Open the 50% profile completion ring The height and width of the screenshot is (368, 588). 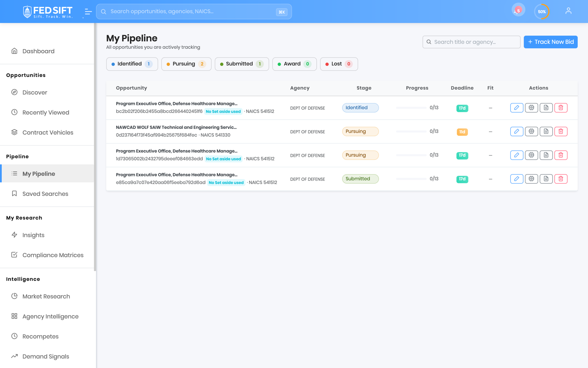click(542, 11)
